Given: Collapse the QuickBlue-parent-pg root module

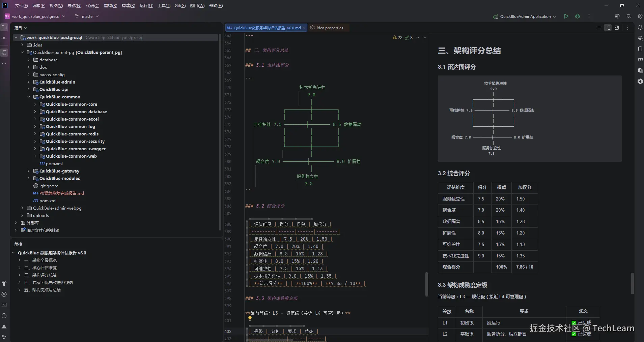Looking at the screenshot, I should point(22,52).
